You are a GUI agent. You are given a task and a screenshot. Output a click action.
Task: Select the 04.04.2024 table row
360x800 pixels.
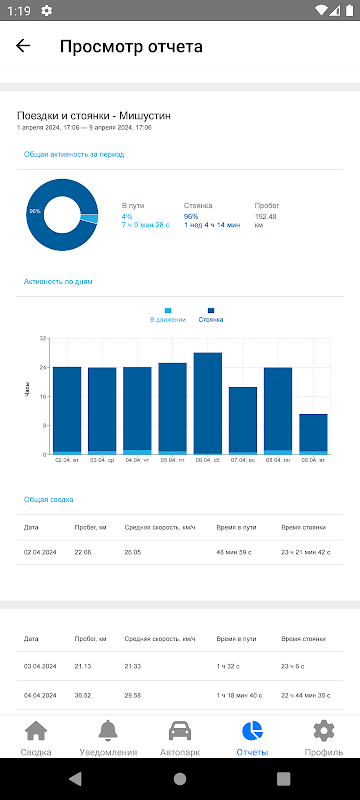click(x=180, y=695)
